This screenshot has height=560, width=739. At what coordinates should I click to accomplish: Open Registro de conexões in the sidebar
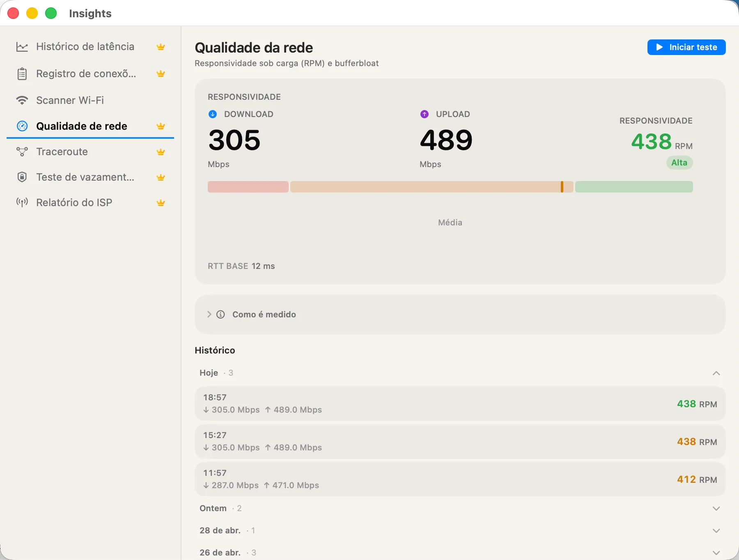coord(90,74)
